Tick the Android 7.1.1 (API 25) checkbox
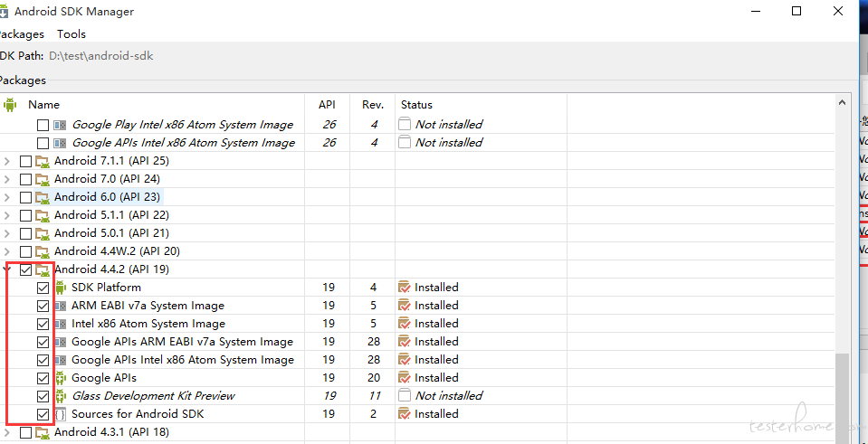This screenshot has width=868, height=444. click(25, 162)
